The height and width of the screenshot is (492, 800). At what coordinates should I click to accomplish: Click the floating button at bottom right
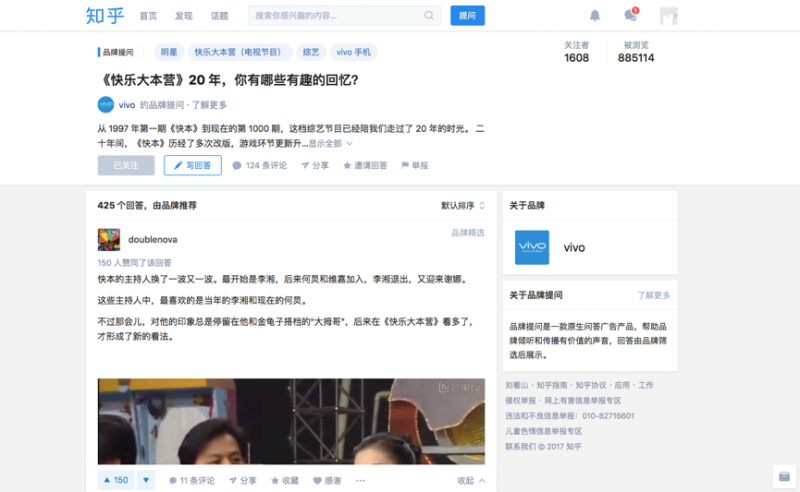coord(784,477)
